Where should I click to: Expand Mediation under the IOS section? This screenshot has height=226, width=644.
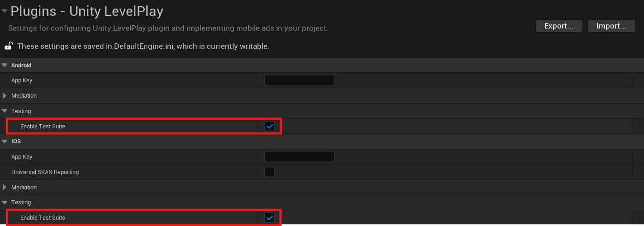[5, 188]
